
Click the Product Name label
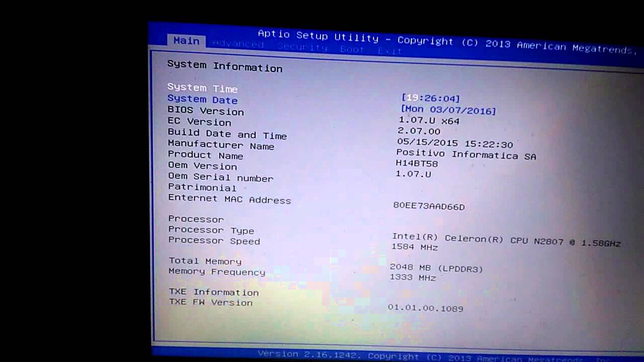tap(205, 155)
